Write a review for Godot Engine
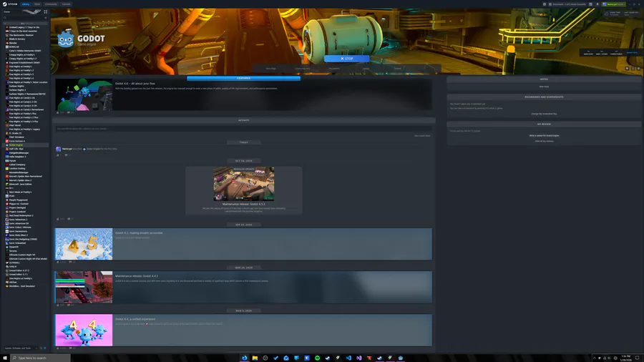 click(544, 135)
